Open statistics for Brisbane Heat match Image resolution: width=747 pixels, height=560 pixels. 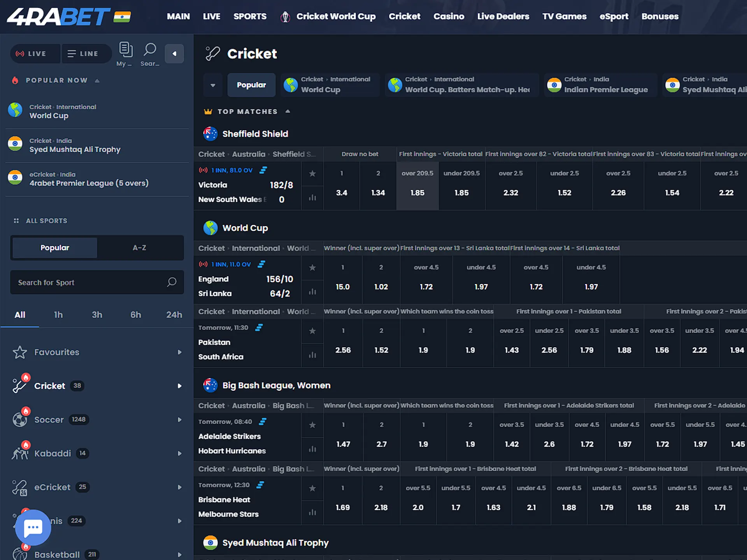(x=312, y=513)
